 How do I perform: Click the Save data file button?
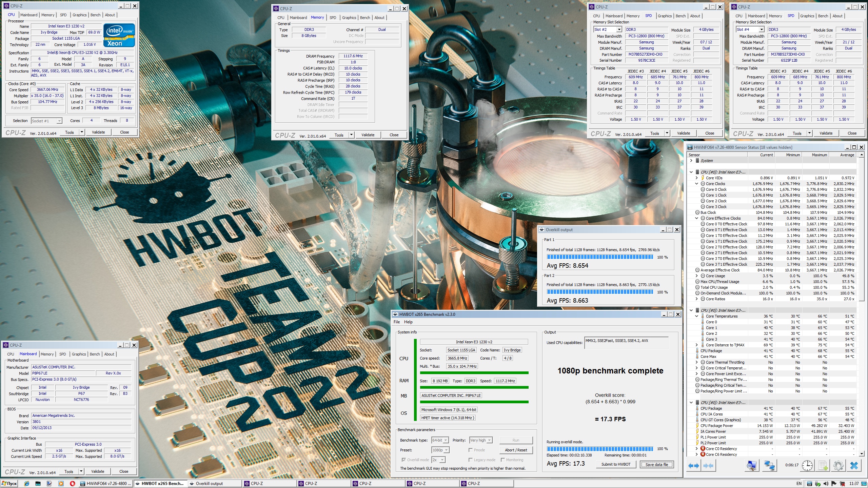coord(657,464)
